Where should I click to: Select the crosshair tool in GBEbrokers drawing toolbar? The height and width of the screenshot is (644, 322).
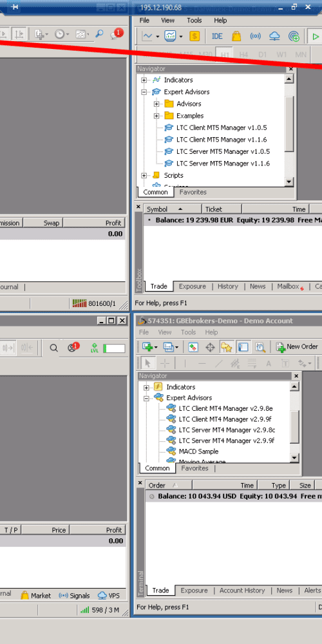(165, 363)
